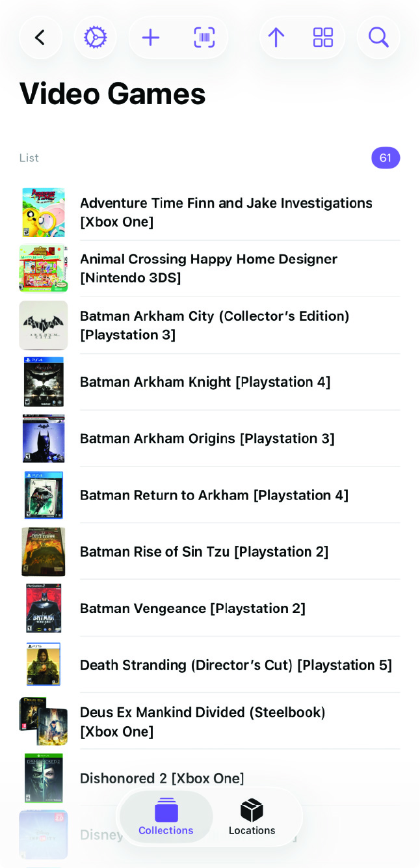Click the 61 item count badge

[x=386, y=157]
